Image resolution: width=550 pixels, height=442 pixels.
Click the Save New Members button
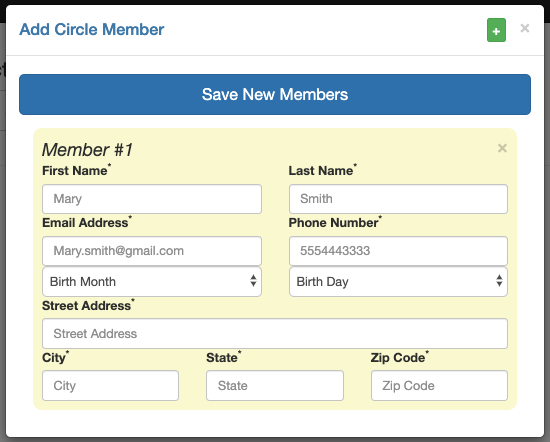coord(275,94)
